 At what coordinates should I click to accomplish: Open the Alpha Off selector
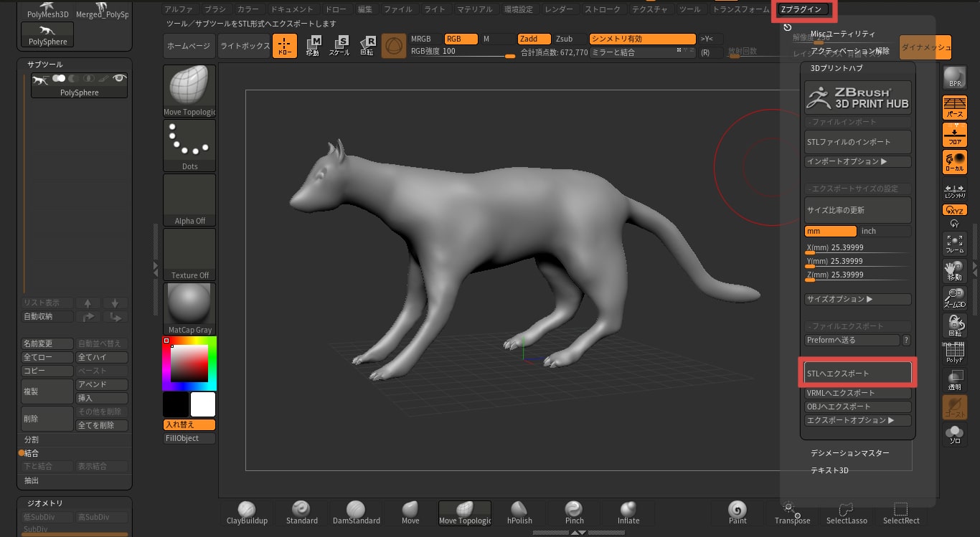point(189,200)
